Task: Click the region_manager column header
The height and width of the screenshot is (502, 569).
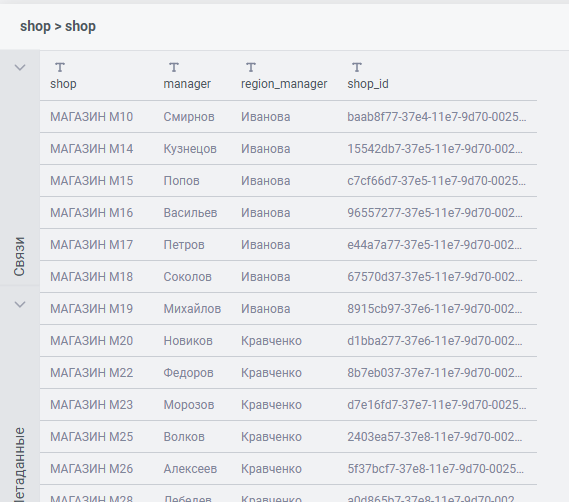Action: 284,84
